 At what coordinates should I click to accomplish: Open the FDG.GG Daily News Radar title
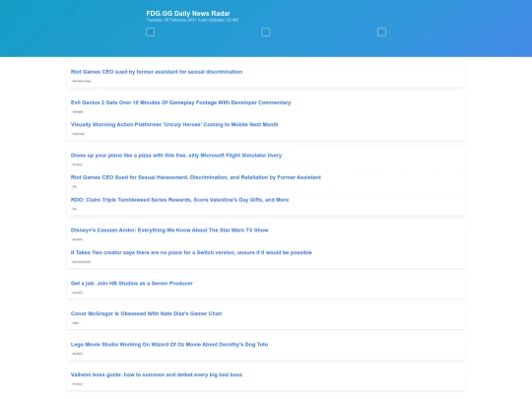(188, 13)
